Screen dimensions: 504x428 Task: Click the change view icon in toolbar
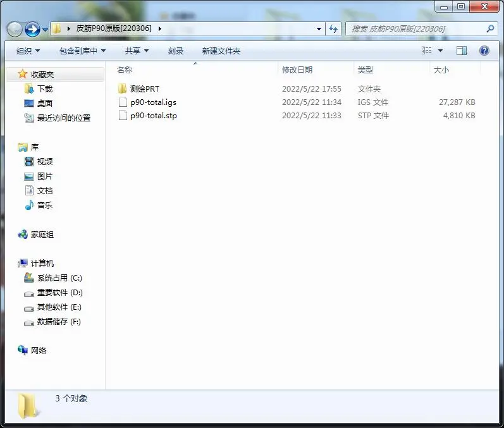coord(427,51)
